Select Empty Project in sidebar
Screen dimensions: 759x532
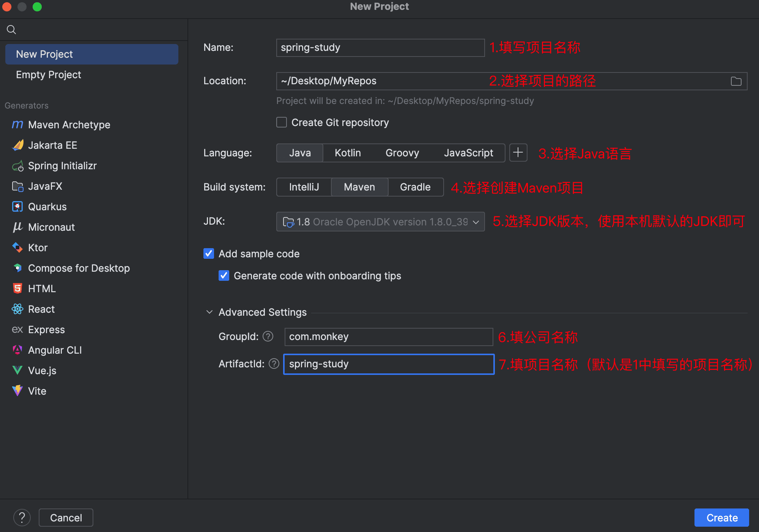[91, 75]
